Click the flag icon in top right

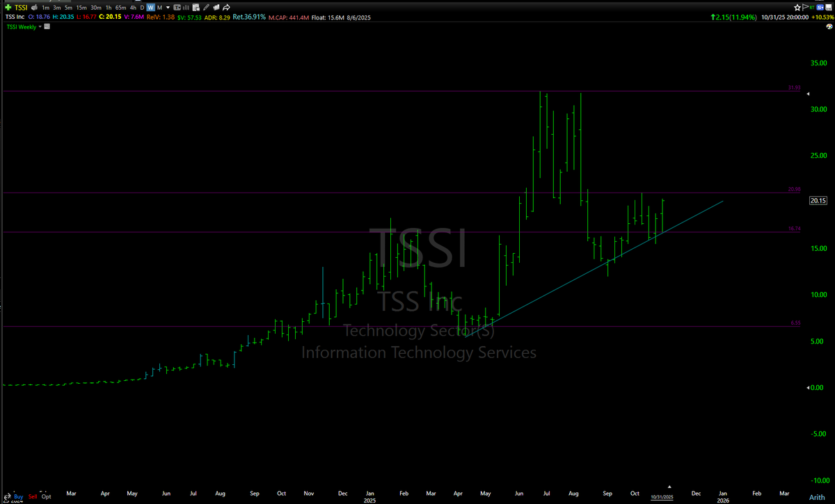point(805,8)
